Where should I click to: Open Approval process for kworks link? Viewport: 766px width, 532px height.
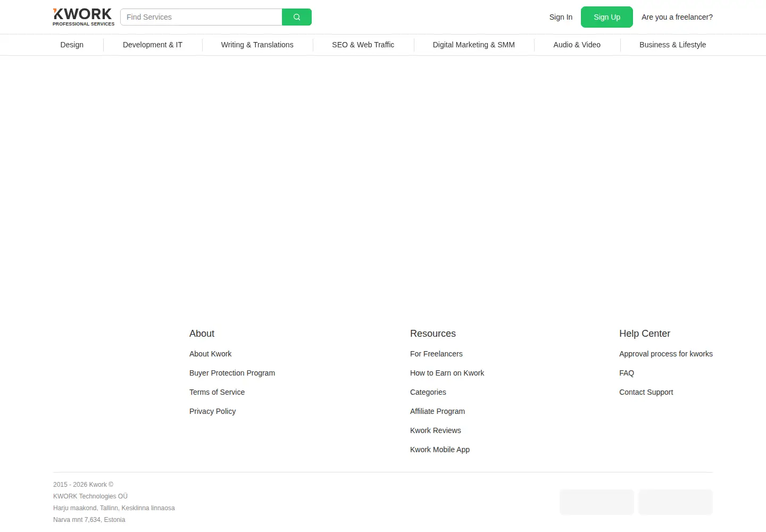pyautogui.click(x=666, y=354)
